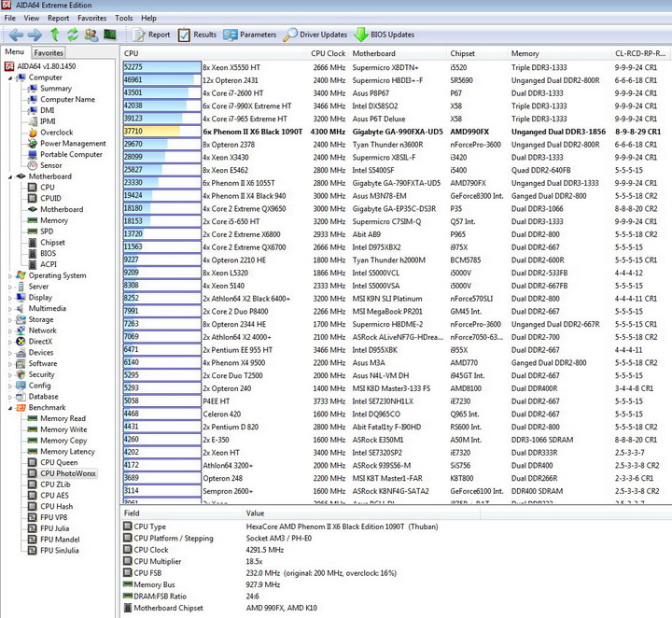The height and width of the screenshot is (618, 672).
Task: Select FPU Mandel benchmark
Action: [x=60, y=540]
